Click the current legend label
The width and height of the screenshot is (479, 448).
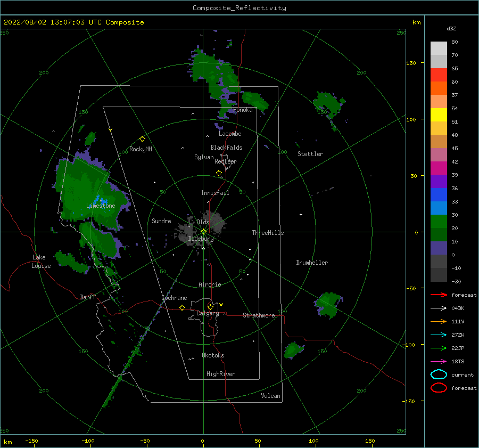(463, 374)
